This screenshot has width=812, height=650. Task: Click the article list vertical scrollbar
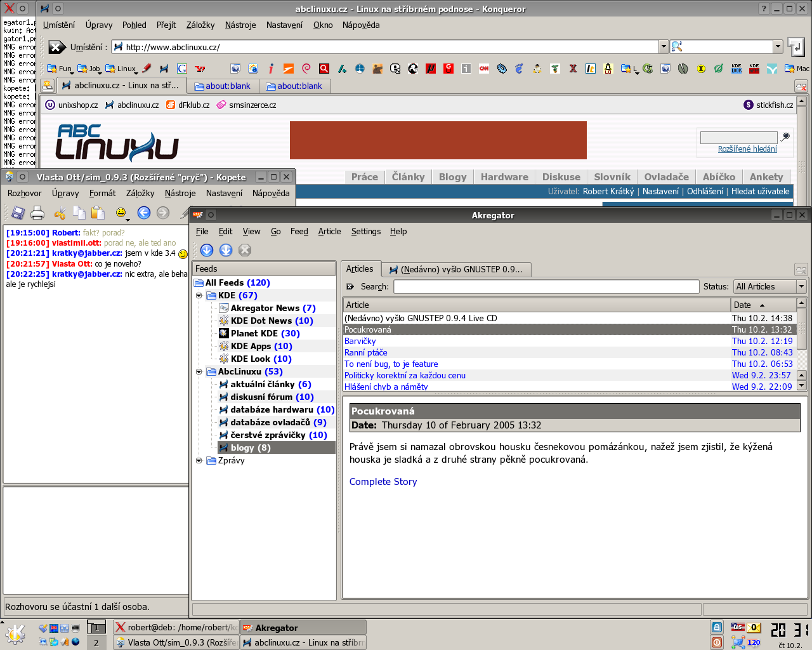pos(802,344)
